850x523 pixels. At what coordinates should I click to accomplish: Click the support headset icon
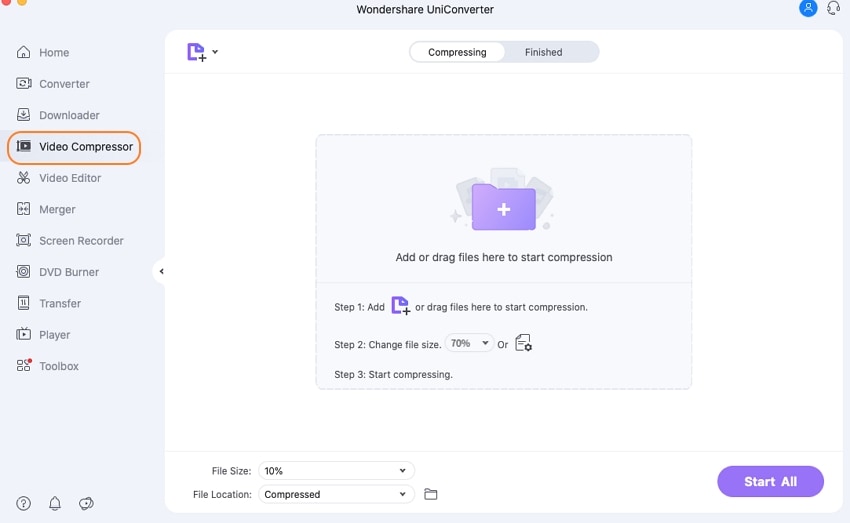tap(833, 8)
